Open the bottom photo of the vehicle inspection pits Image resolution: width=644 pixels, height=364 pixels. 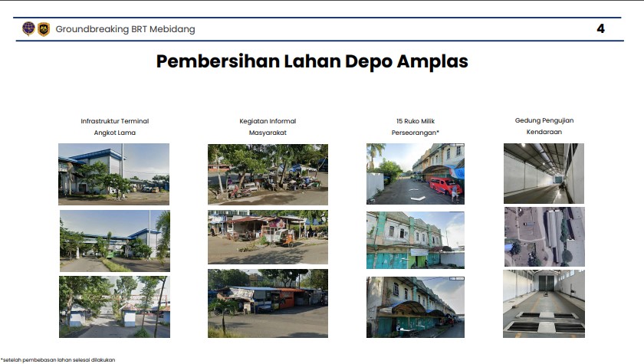[544, 304]
